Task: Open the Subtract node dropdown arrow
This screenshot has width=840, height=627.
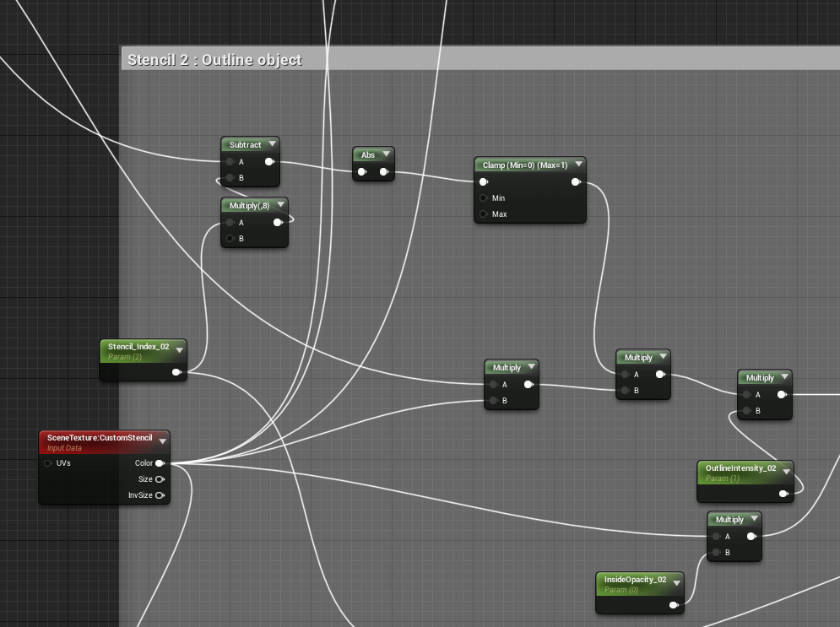Action: 274,143
